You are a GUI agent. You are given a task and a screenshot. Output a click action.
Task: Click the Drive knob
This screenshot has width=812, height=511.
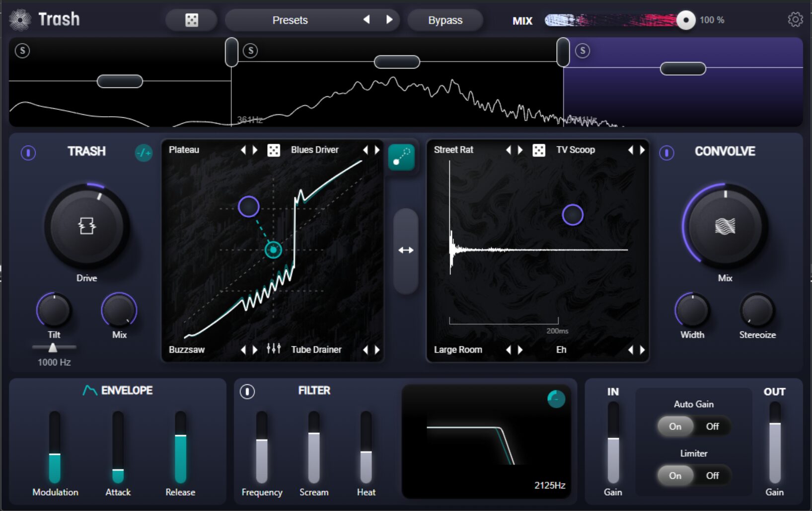click(87, 226)
